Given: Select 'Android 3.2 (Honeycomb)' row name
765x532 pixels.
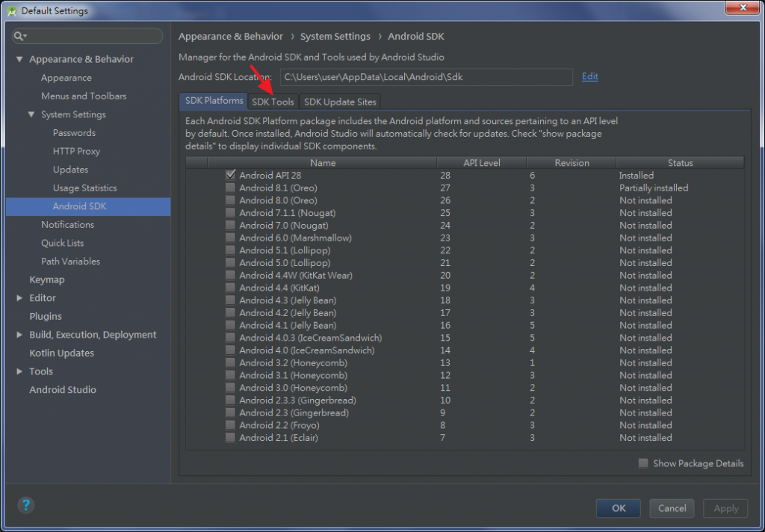Looking at the screenshot, I should (293, 362).
